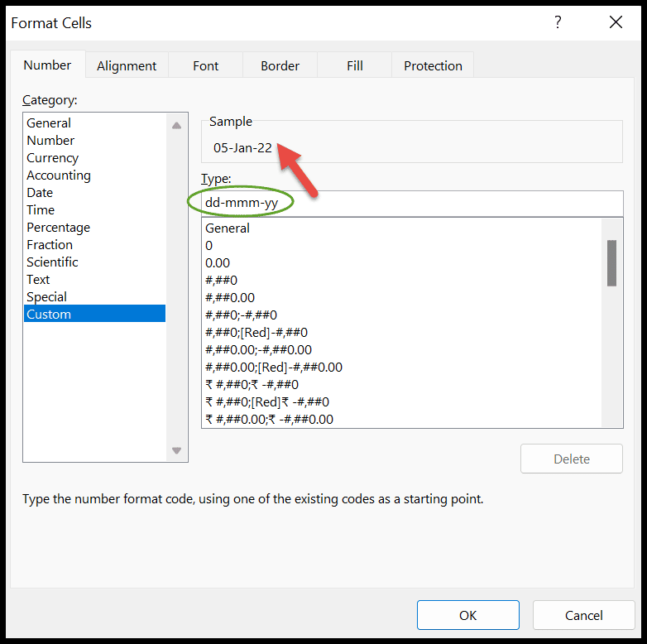
Task: Select General in the Category list
Action: click(95, 123)
